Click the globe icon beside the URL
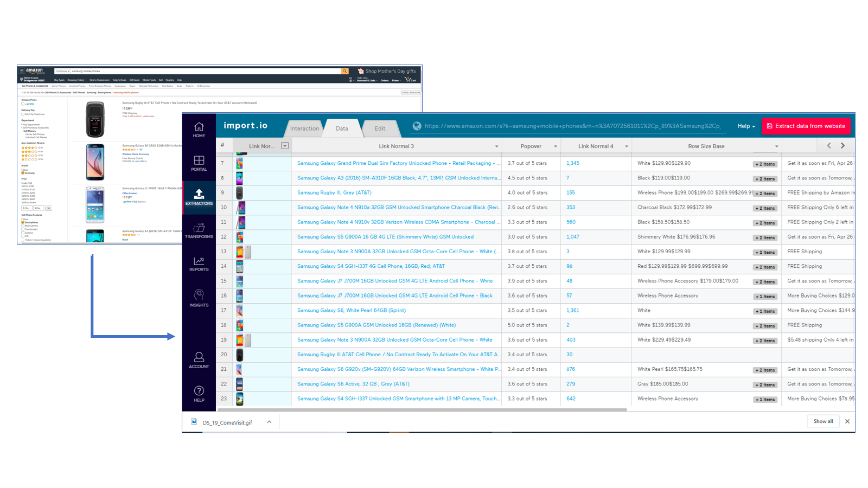The image size is (868, 488). [417, 126]
